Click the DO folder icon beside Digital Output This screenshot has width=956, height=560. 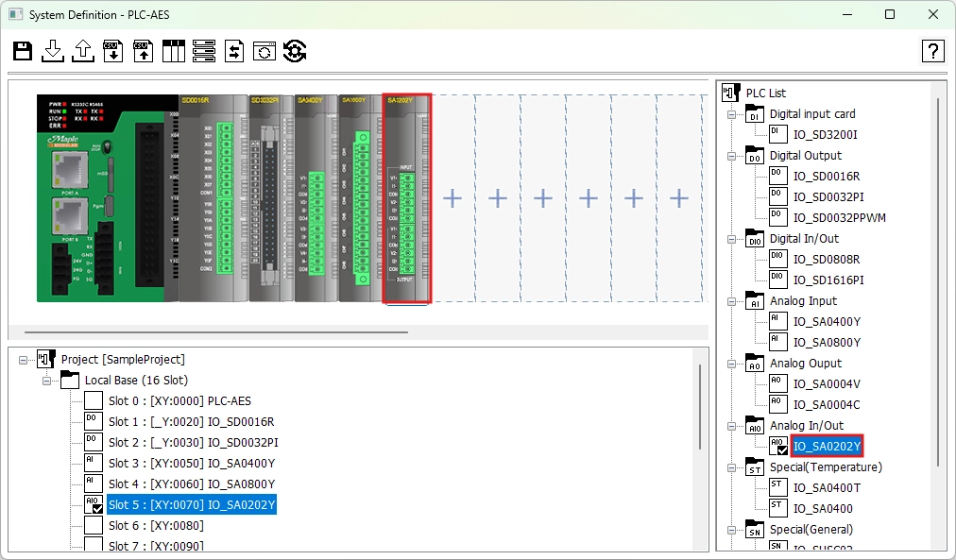pyautogui.click(x=754, y=156)
